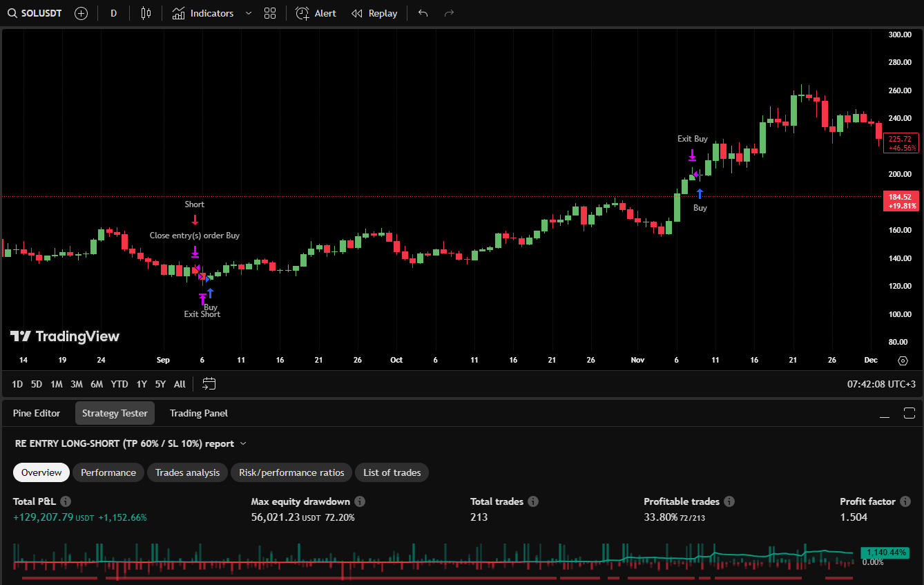Click the undo arrow icon
The image size is (924, 585).
pos(423,13)
